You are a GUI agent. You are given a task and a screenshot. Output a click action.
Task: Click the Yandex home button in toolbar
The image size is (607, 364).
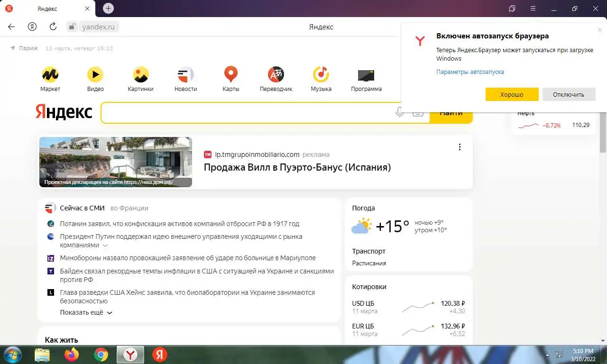tap(32, 27)
